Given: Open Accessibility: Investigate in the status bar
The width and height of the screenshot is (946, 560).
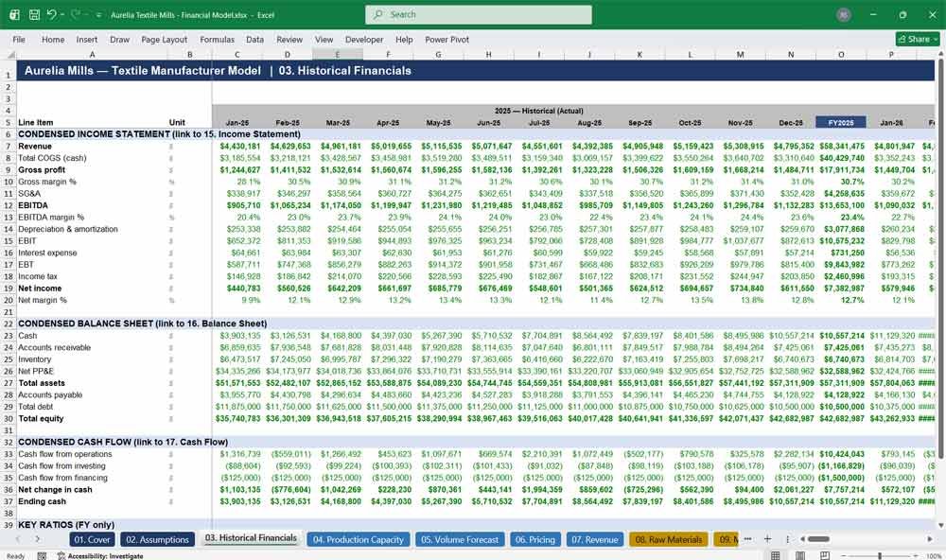Looking at the screenshot, I should 100,556.
